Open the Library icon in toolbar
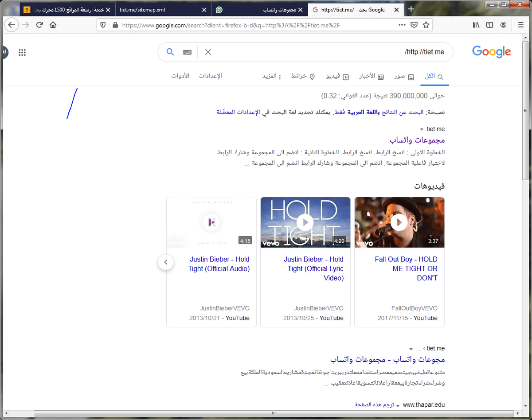 [x=476, y=25]
